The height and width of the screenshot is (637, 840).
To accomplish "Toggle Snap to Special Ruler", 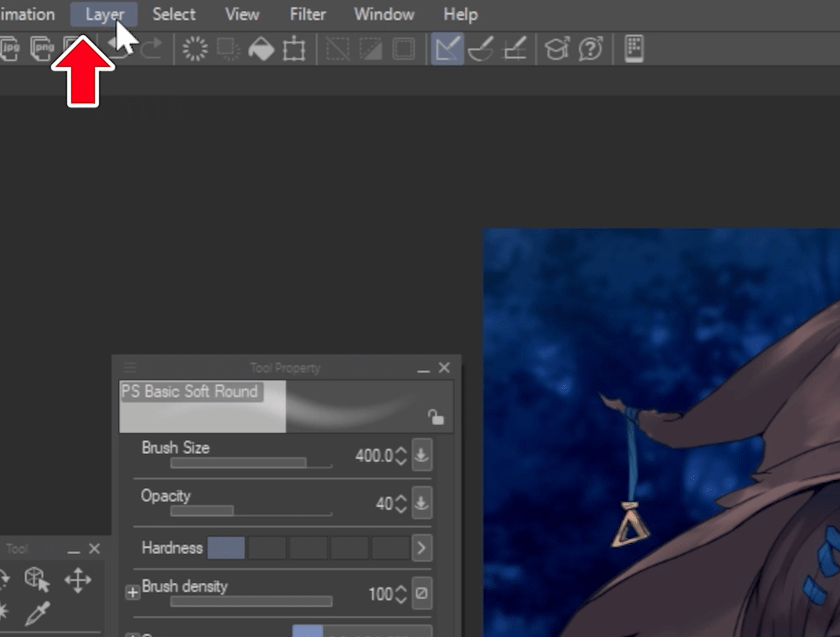I will coord(480,49).
